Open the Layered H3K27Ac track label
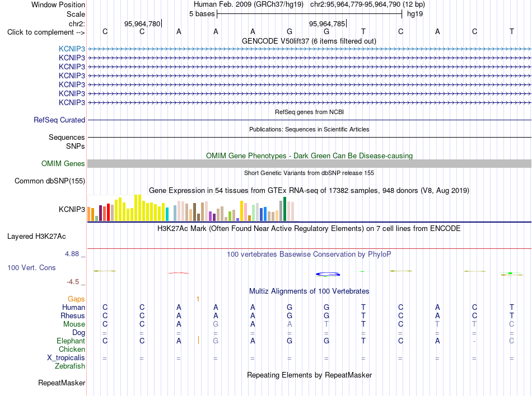 pos(36,237)
